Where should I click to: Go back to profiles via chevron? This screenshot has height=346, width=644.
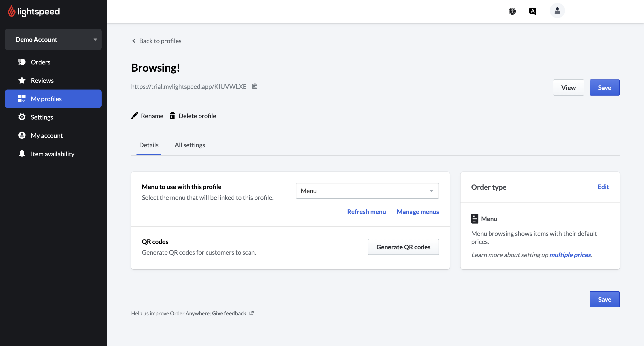click(x=134, y=41)
